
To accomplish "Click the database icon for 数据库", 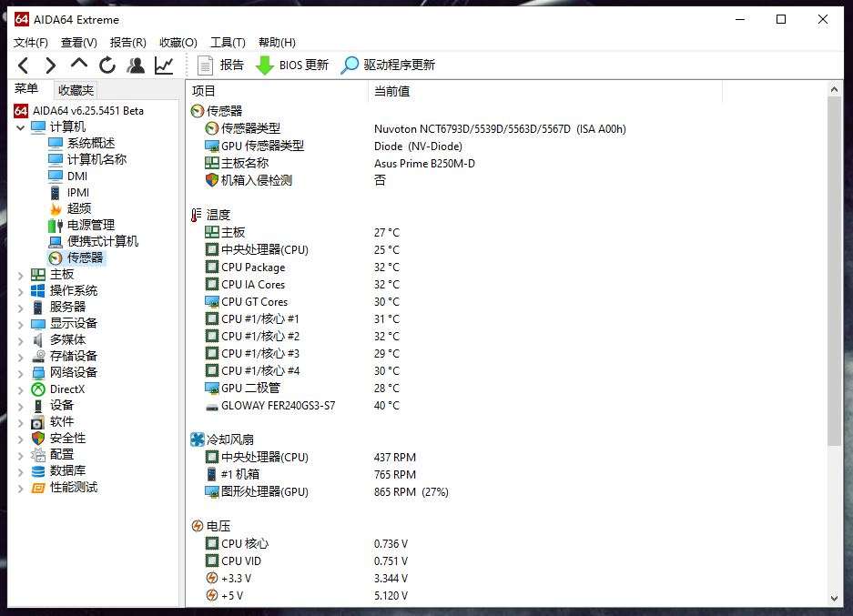I will coord(38,470).
